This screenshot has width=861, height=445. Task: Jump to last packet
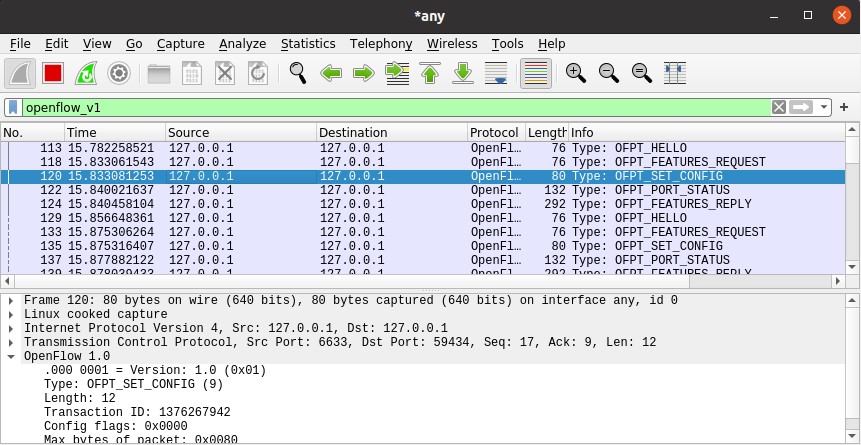point(463,73)
